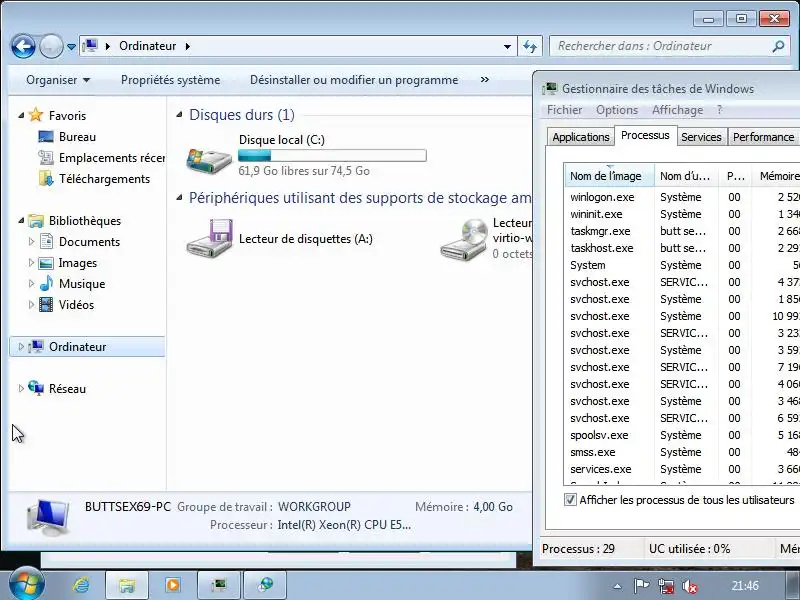Click the Task Manager taskbar button
The width and height of the screenshot is (800, 600).
click(x=219, y=585)
